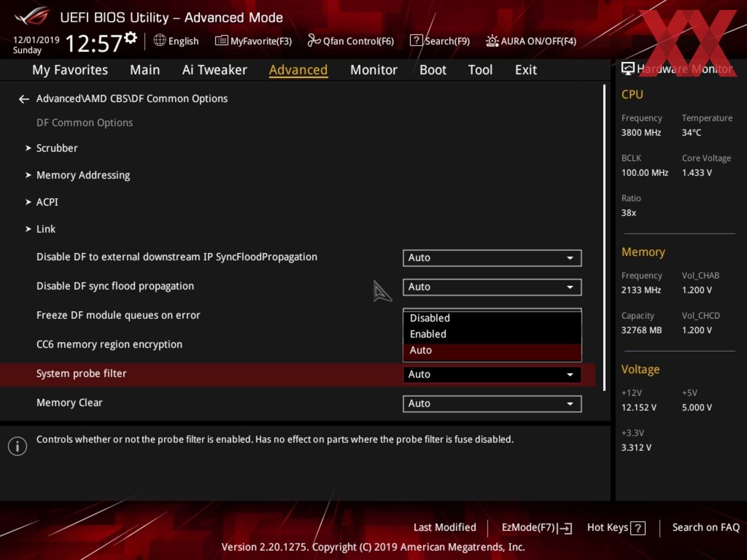The height and width of the screenshot is (560, 747).
Task: Click the 3.312 V voltage reading
Action: coord(636,448)
